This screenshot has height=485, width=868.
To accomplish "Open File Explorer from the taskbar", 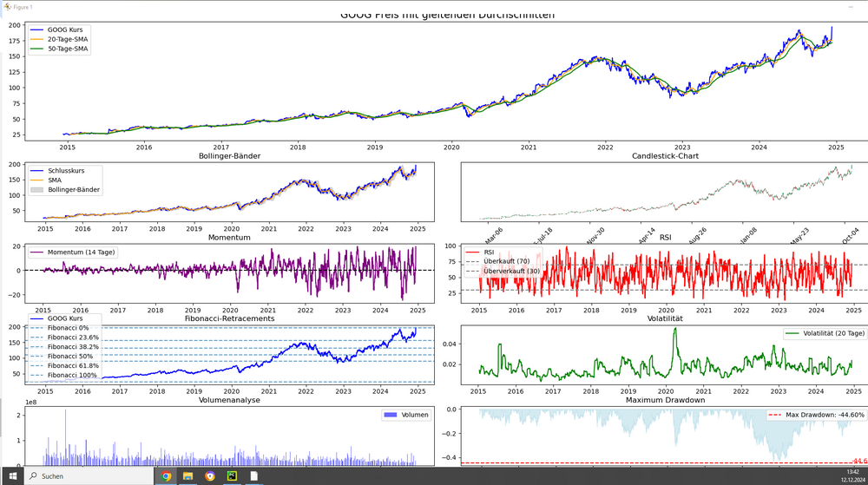I will click(x=187, y=475).
